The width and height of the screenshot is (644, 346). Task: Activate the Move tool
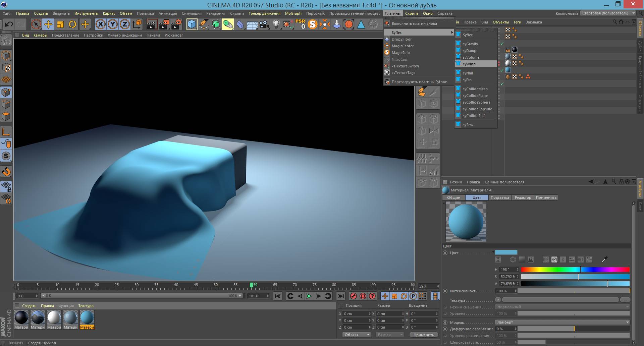point(48,24)
